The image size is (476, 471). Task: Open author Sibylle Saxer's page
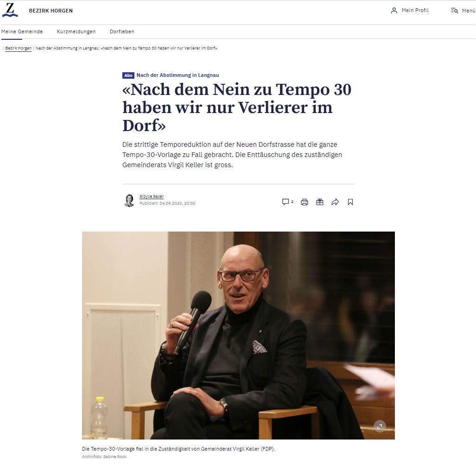152,196
